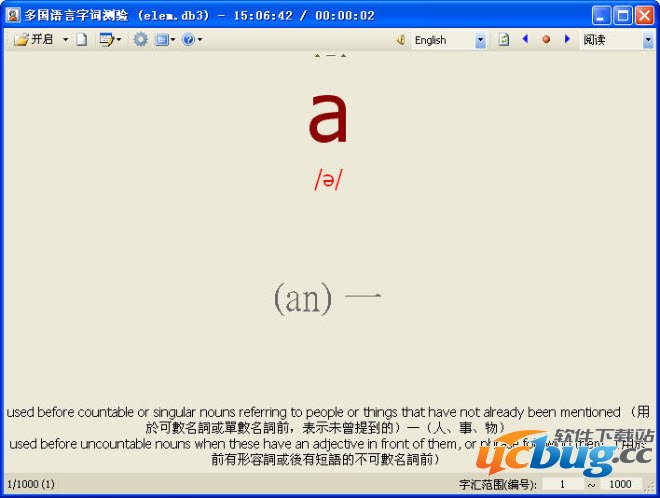Click the blue help question icon
This screenshot has height=498, width=660.
(x=188, y=40)
